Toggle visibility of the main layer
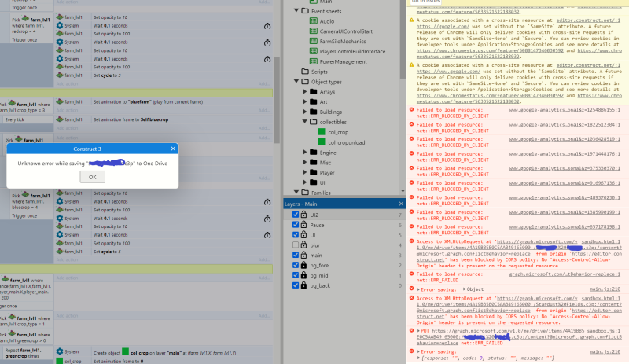629x364 pixels. [296, 255]
